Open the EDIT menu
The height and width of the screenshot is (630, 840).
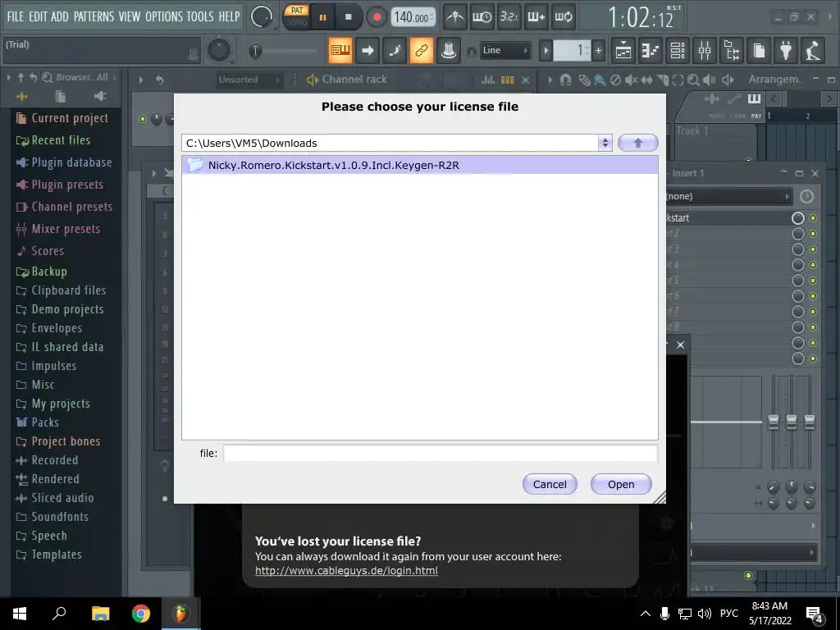[38, 16]
